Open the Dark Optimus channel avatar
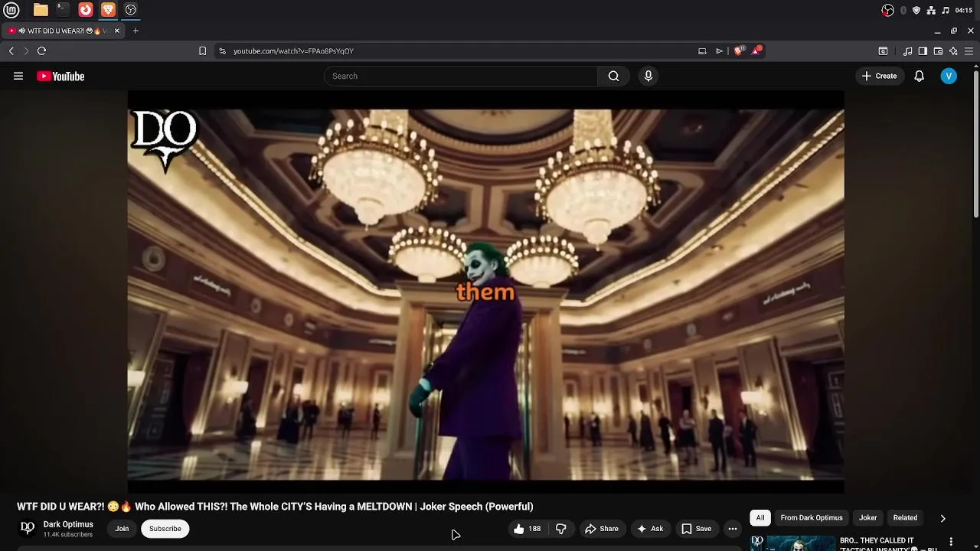The height and width of the screenshot is (551, 980). tap(27, 528)
